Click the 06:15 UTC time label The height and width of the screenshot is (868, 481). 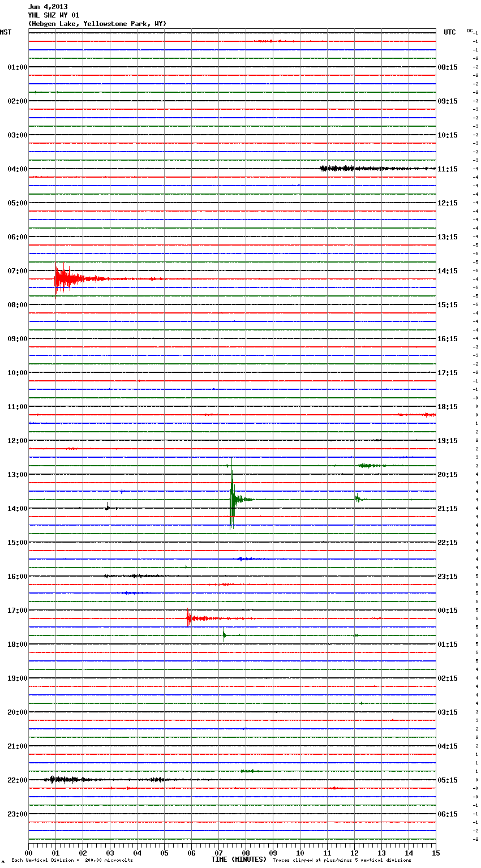tap(448, 814)
